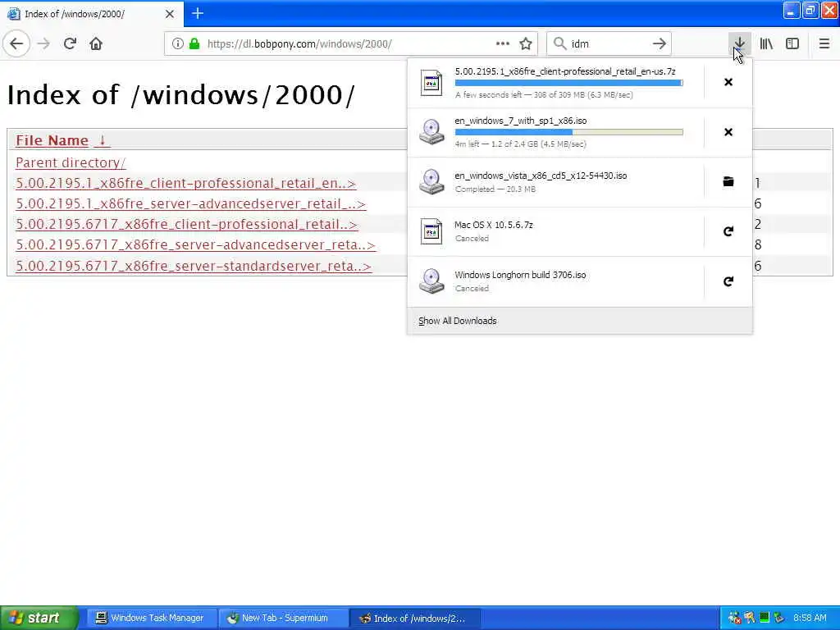Click the Index of /windows taskbar button

414,618
